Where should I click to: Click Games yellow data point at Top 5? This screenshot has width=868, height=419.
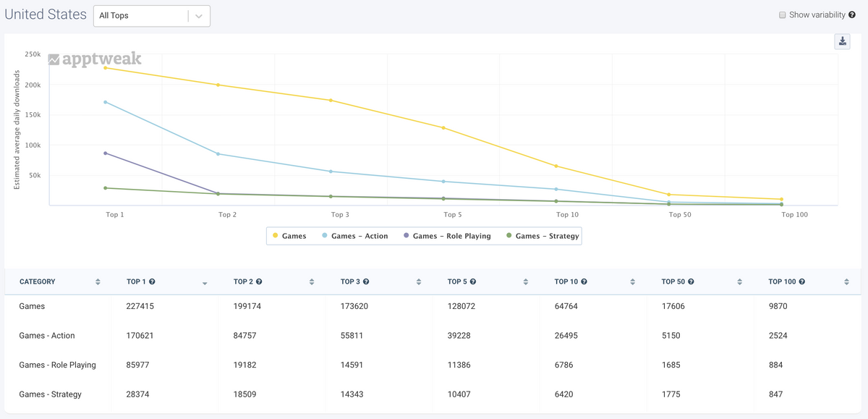click(443, 128)
